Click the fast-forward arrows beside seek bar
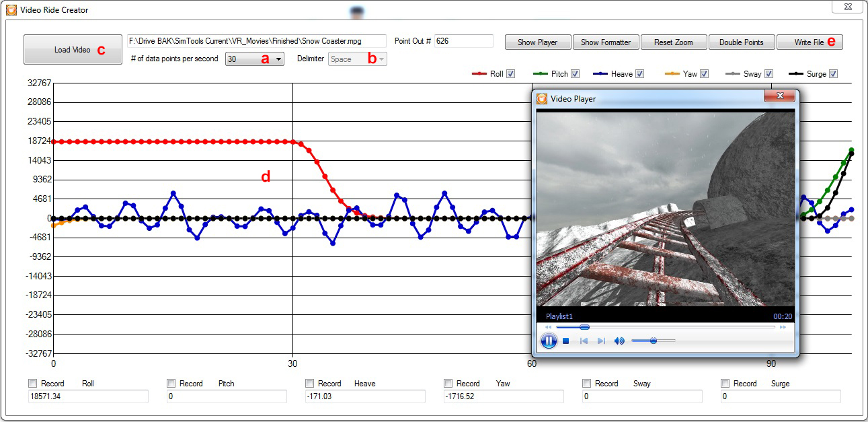 pos(783,327)
